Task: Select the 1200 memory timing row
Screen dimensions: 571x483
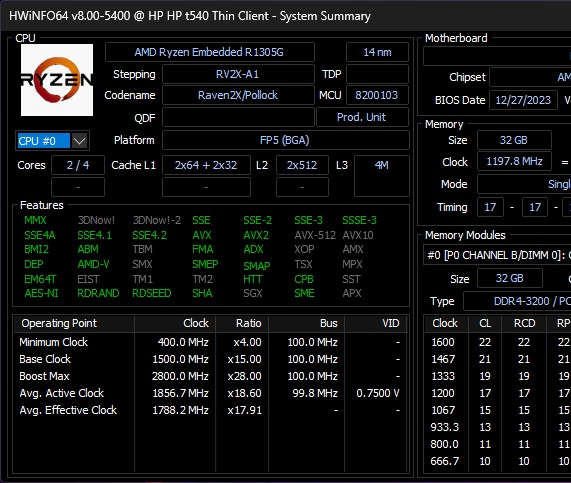Action: (x=498, y=393)
